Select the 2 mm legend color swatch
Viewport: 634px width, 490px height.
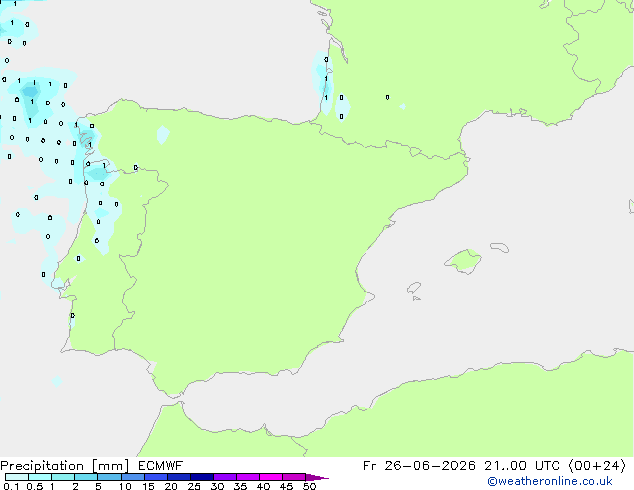tap(86, 477)
